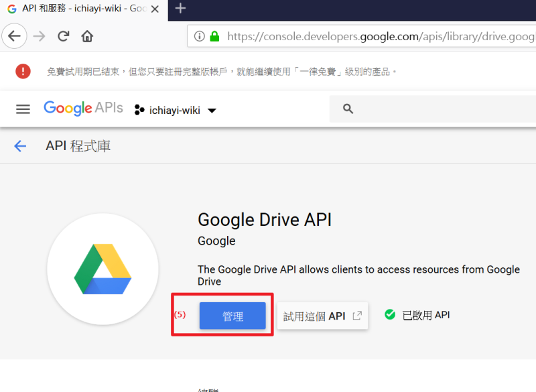Click the Google Drive logo thumbnail
Viewport: 536px width, 392px height.
coord(103,269)
